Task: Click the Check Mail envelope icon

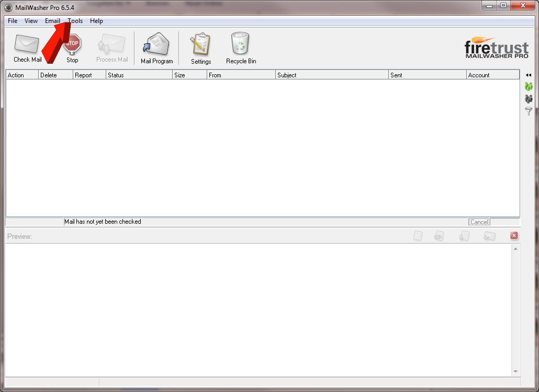Action: 27,44
